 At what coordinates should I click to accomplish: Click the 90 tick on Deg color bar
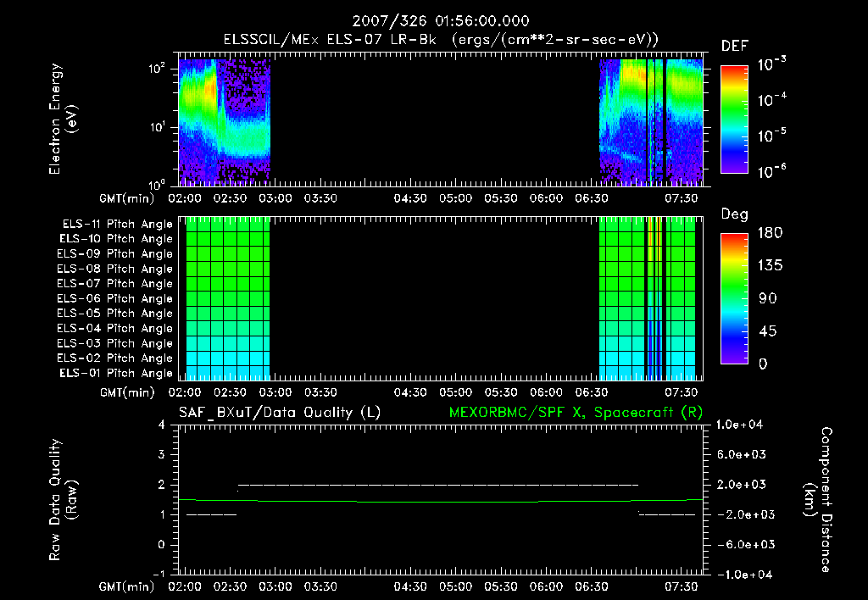coord(767,299)
